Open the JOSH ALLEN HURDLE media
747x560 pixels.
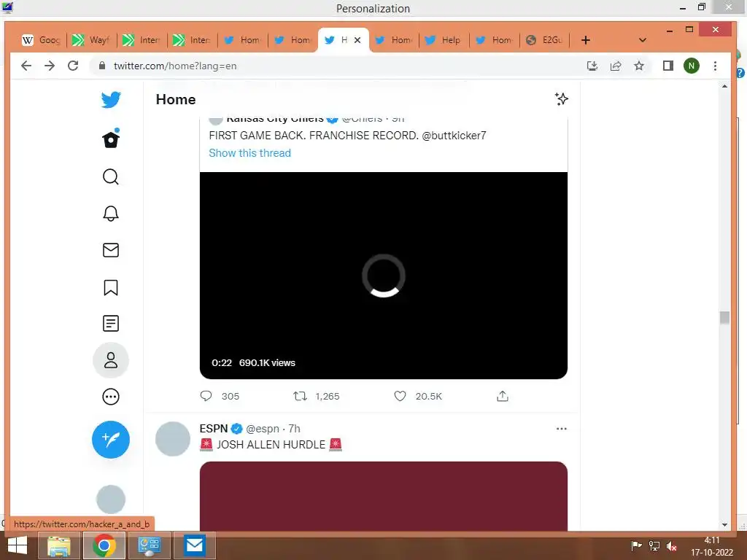[x=384, y=496]
